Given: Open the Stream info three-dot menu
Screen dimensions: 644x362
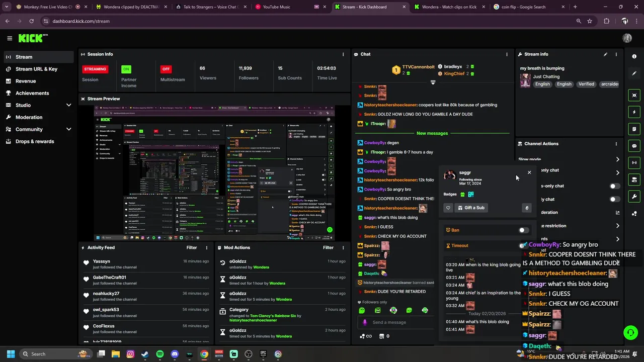Looking at the screenshot, I should [x=616, y=54].
